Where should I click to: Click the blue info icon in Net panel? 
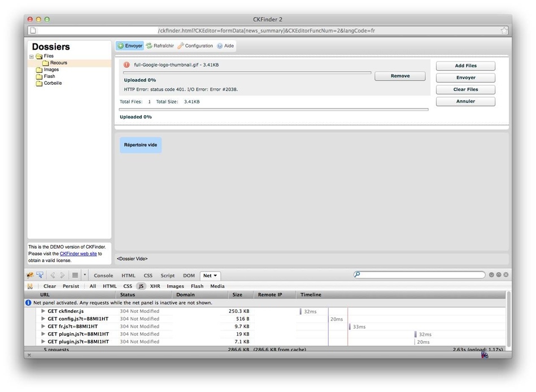tap(28, 303)
